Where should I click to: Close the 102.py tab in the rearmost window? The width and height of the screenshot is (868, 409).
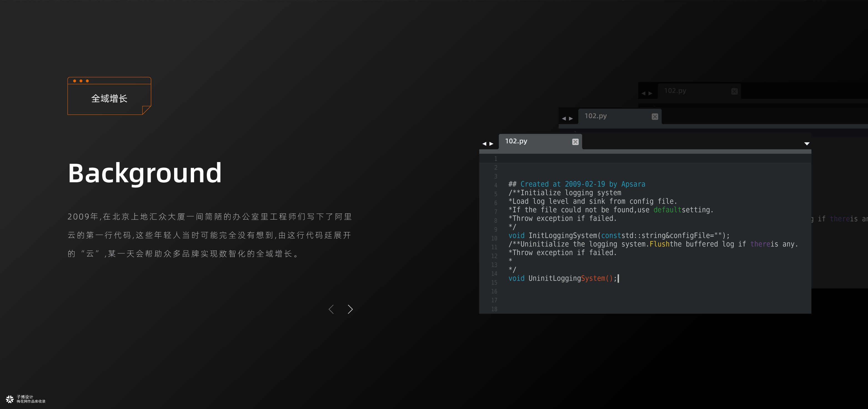point(734,91)
